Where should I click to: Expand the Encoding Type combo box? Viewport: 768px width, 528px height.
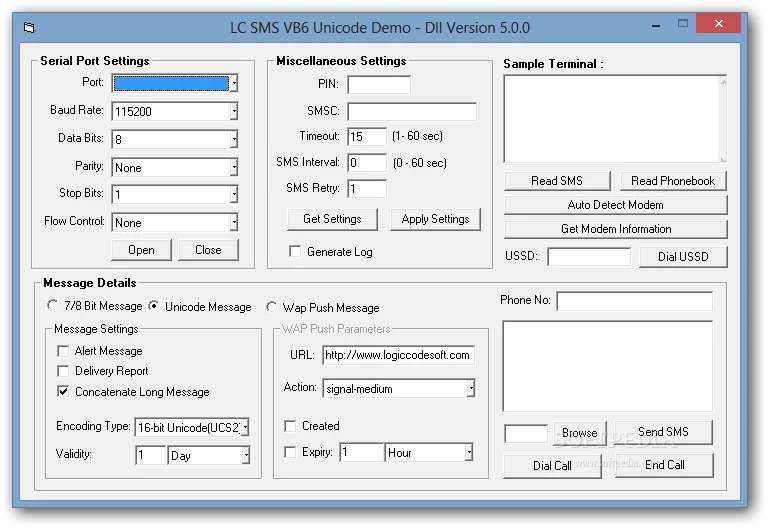pos(245,427)
